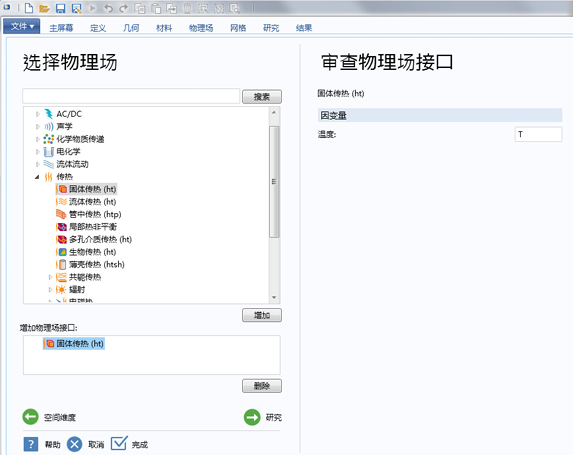
Task: Select 生物传热 (ht) tree item
Action: pos(86,252)
